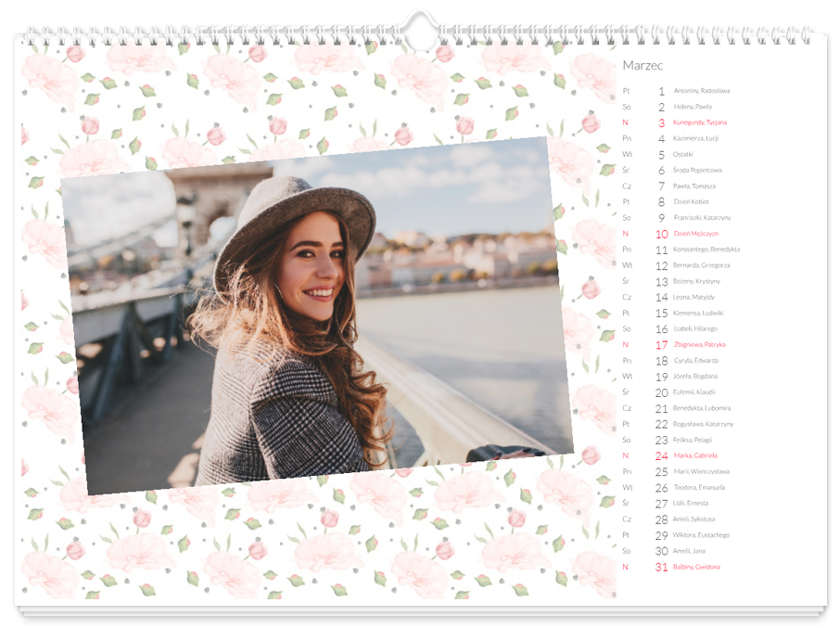Select the red Sunday date 3

661,122
